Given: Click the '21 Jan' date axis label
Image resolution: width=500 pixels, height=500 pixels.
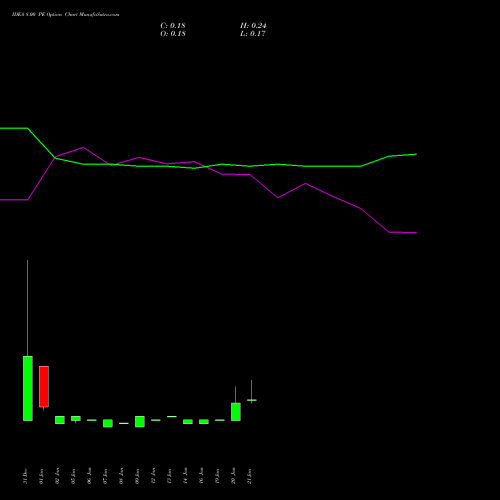Looking at the screenshot, I should coord(250,476).
